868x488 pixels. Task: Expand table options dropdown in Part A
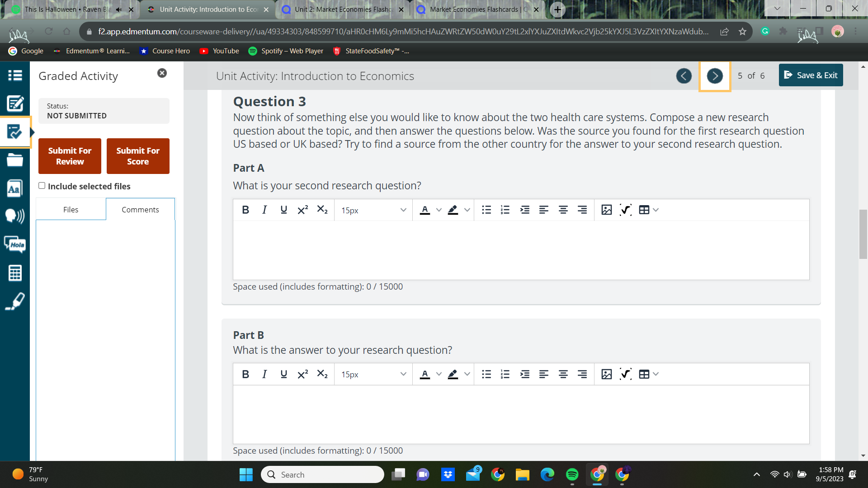click(x=656, y=210)
